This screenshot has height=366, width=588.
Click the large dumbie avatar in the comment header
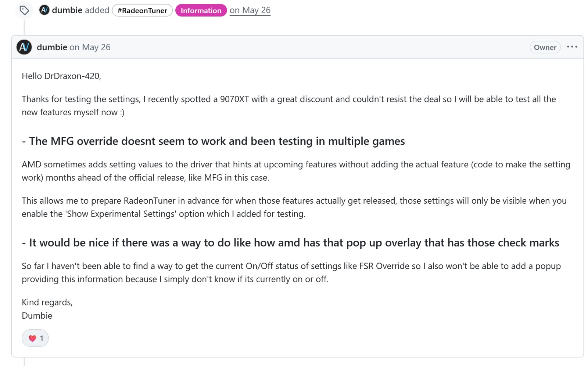[x=24, y=47]
